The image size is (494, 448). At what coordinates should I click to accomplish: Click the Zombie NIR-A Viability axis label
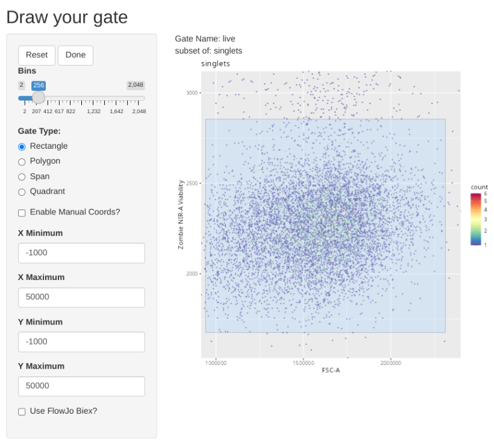(181, 214)
